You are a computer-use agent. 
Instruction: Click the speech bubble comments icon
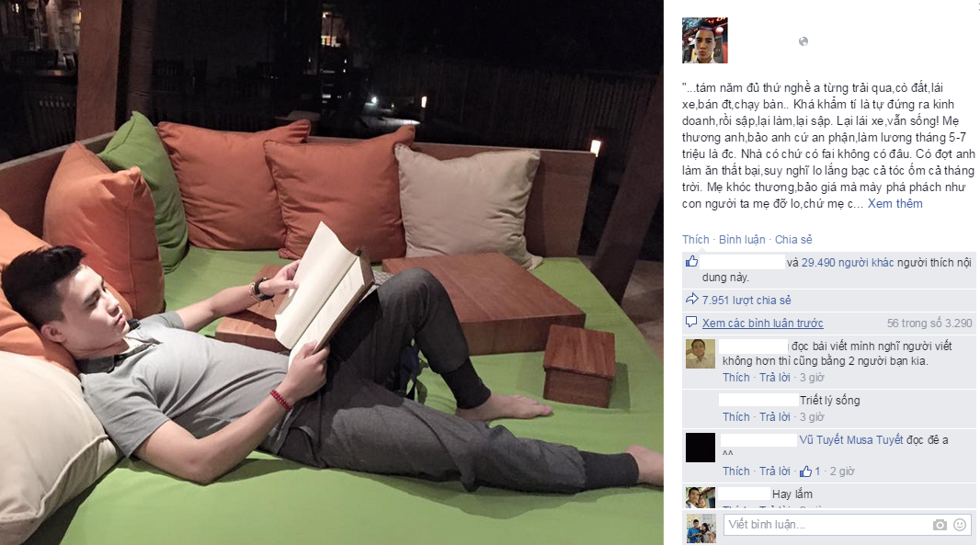(x=691, y=322)
